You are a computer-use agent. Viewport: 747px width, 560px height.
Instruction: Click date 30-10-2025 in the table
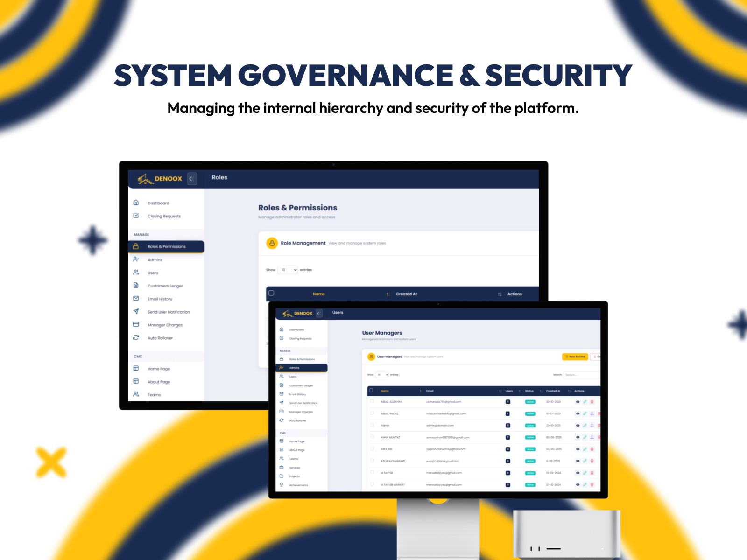tap(553, 402)
